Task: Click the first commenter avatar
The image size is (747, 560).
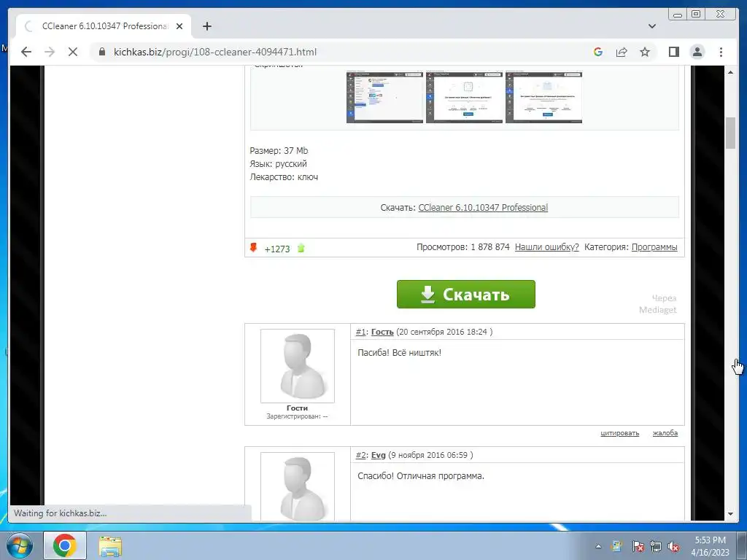Action: click(x=298, y=366)
